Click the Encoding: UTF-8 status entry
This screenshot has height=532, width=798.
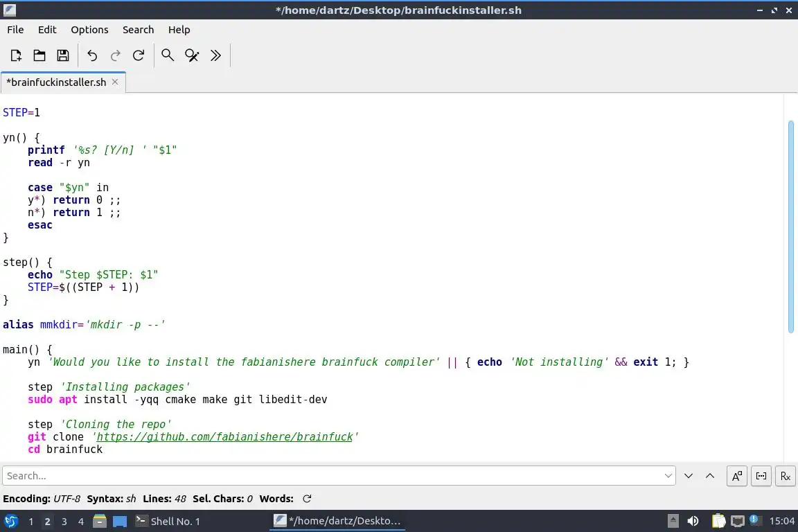coord(42,499)
